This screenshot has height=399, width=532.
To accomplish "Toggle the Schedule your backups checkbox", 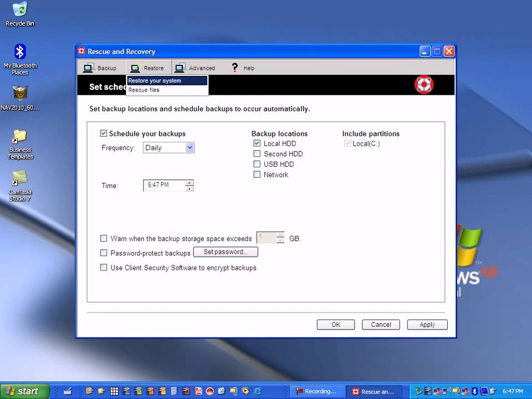I will [x=104, y=134].
